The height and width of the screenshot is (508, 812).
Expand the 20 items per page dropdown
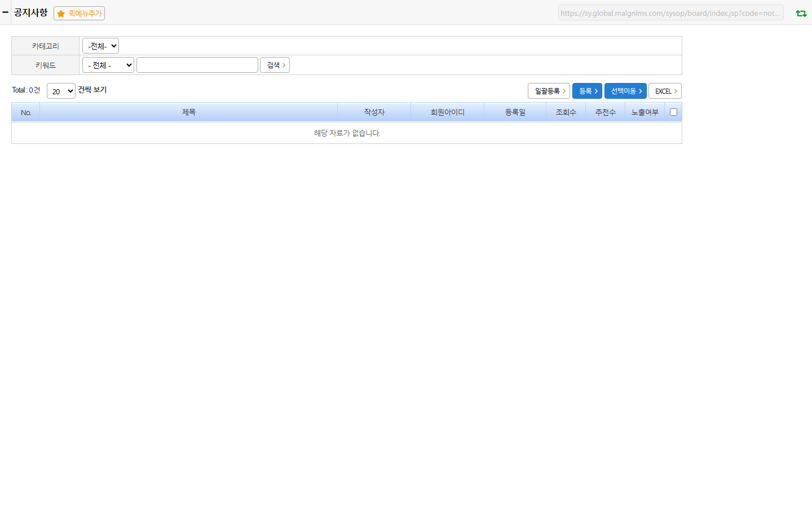tap(61, 91)
